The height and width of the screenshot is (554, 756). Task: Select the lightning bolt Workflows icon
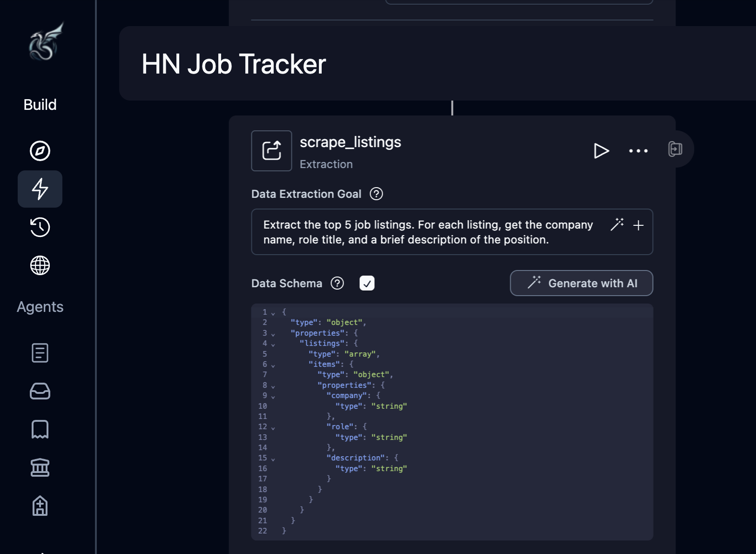tap(40, 189)
